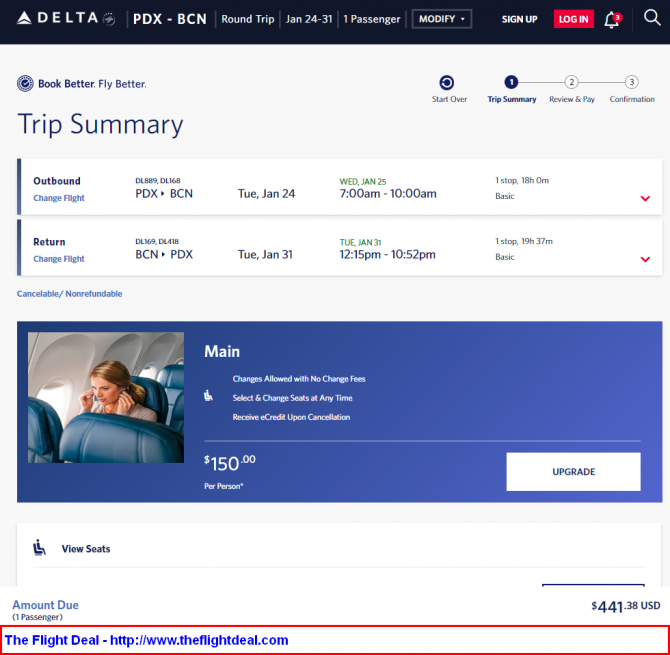The image size is (670, 655).
Task: Open the Cancelable/ Nonrefundable link
Action: pyautogui.click(x=70, y=294)
